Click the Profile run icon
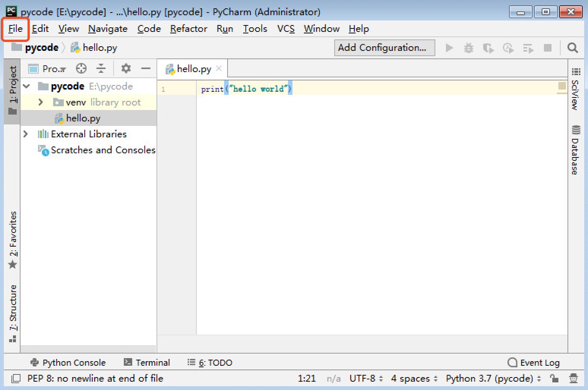Image resolution: width=588 pixels, height=390 pixels. pyautogui.click(x=508, y=48)
